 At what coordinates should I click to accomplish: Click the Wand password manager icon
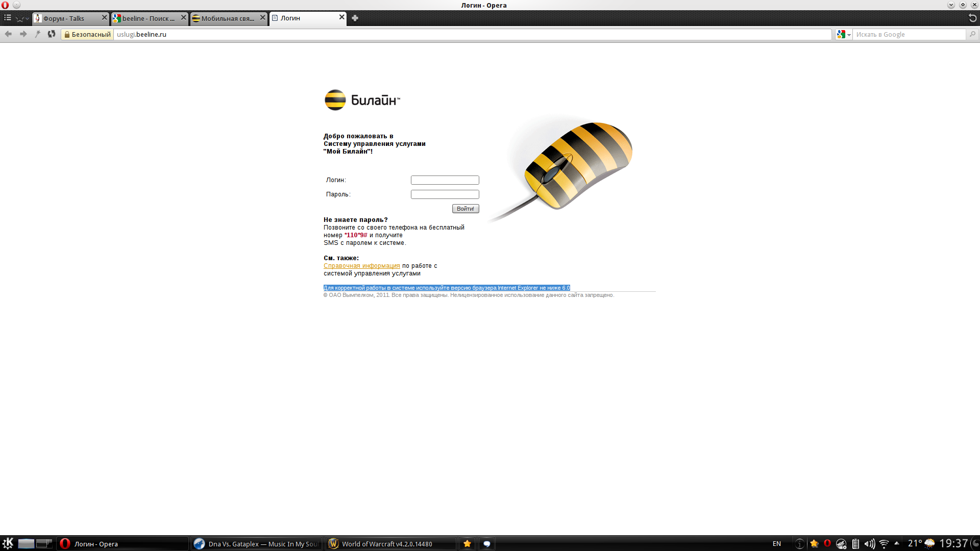37,34
